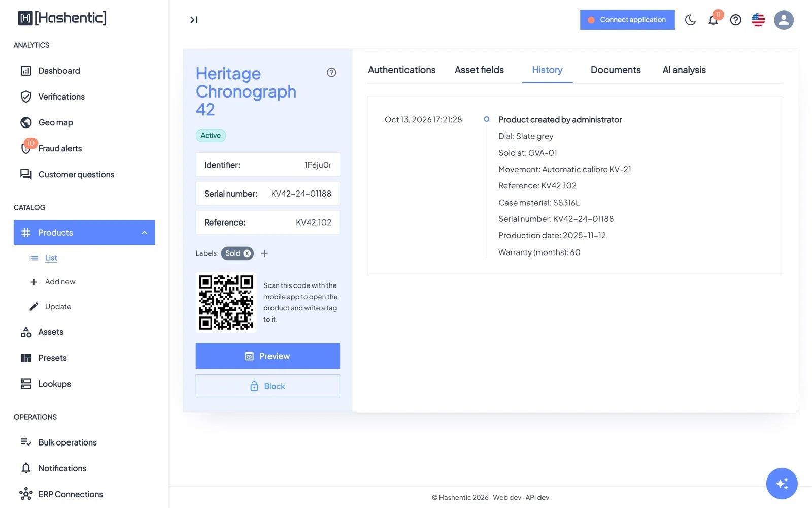Collapse the sidebar with arrow icon

pyautogui.click(x=194, y=20)
